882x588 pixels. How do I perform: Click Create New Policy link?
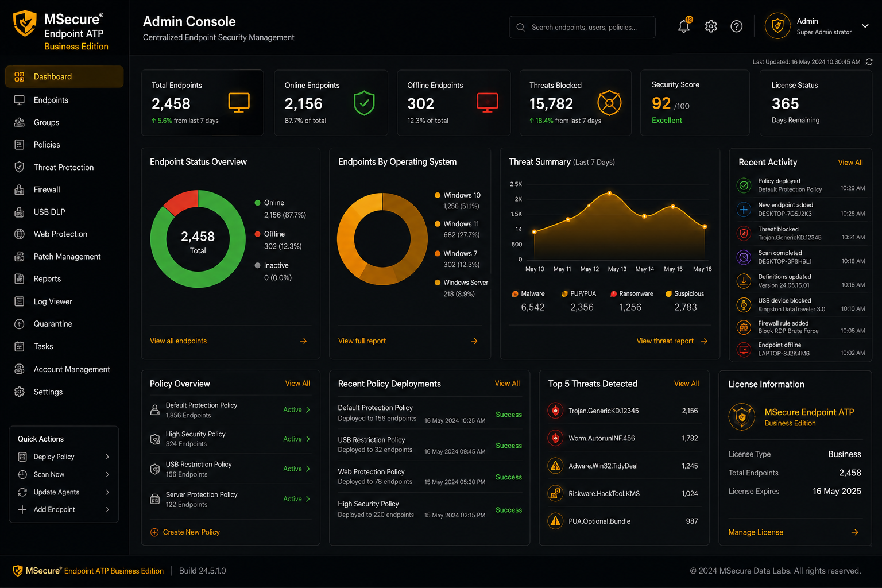tap(191, 532)
